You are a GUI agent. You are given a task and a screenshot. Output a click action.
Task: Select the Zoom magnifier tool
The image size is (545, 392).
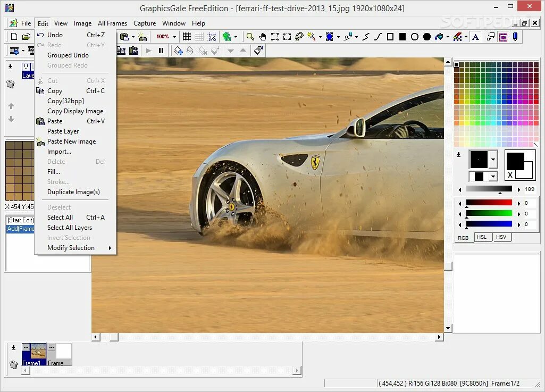click(x=250, y=37)
